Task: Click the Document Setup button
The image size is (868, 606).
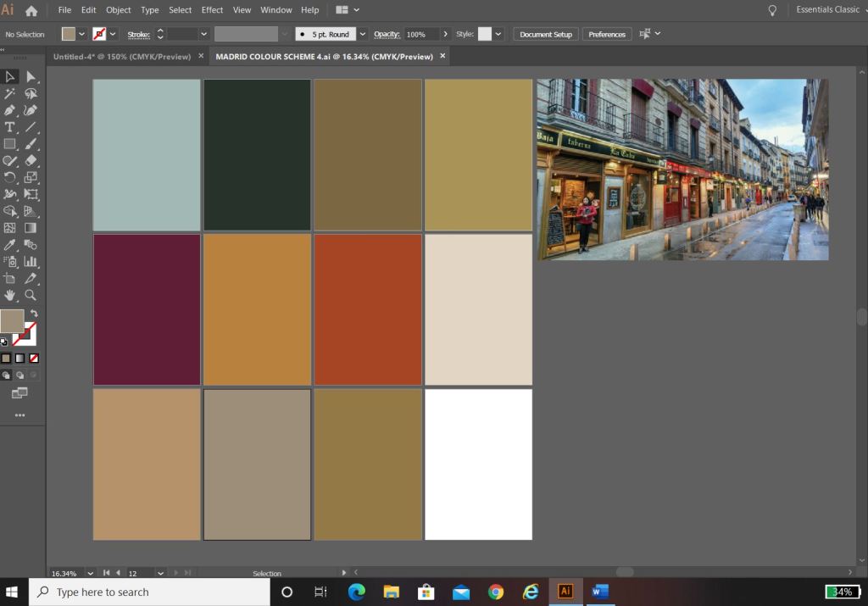Action: (546, 35)
